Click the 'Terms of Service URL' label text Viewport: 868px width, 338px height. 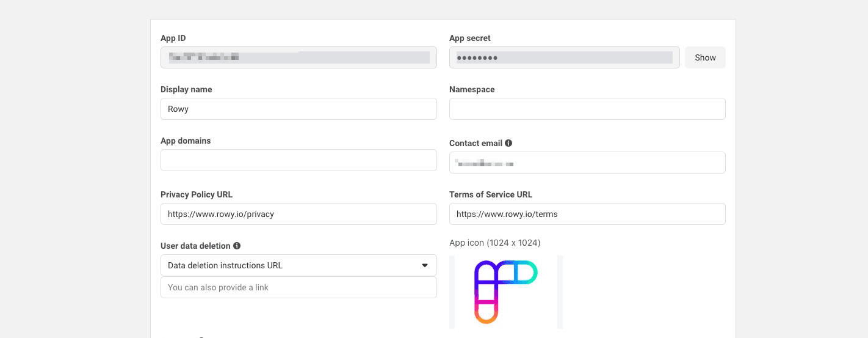pos(491,194)
